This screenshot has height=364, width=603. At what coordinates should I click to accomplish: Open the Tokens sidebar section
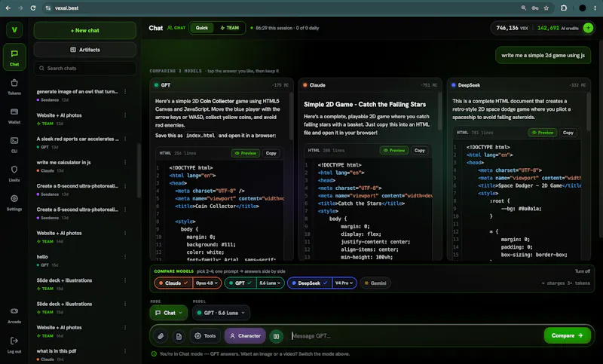pos(14,87)
